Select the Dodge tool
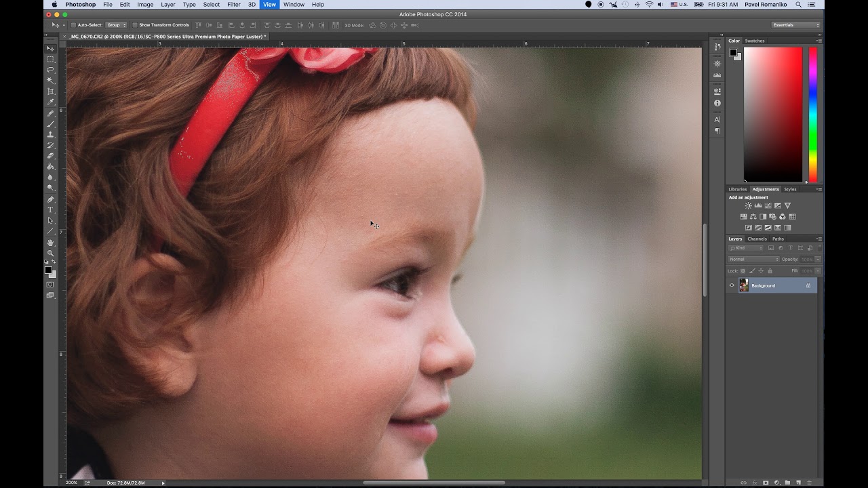 tap(50, 188)
